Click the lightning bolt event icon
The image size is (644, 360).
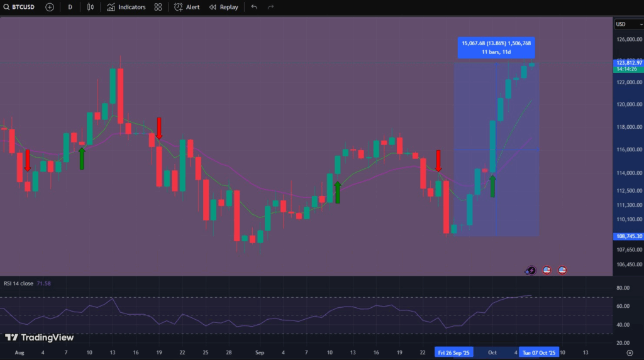(531, 270)
